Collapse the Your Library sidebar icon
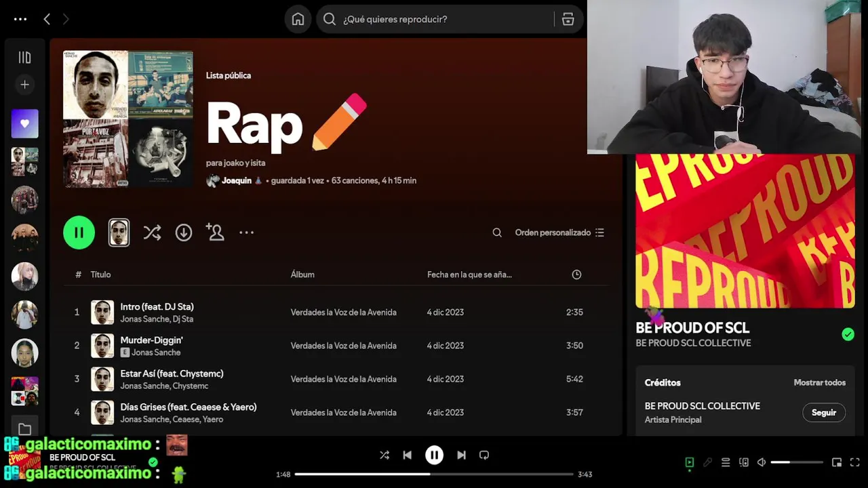This screenshot has height=488, width=868. click(24, 58)
